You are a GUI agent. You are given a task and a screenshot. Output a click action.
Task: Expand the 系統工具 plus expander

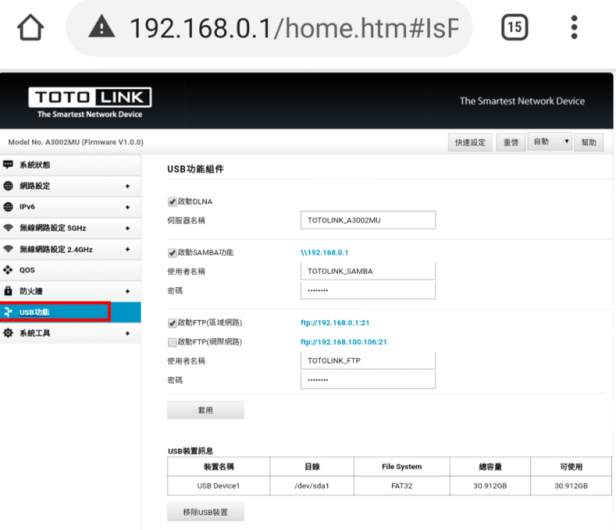[x=127, y=333]
